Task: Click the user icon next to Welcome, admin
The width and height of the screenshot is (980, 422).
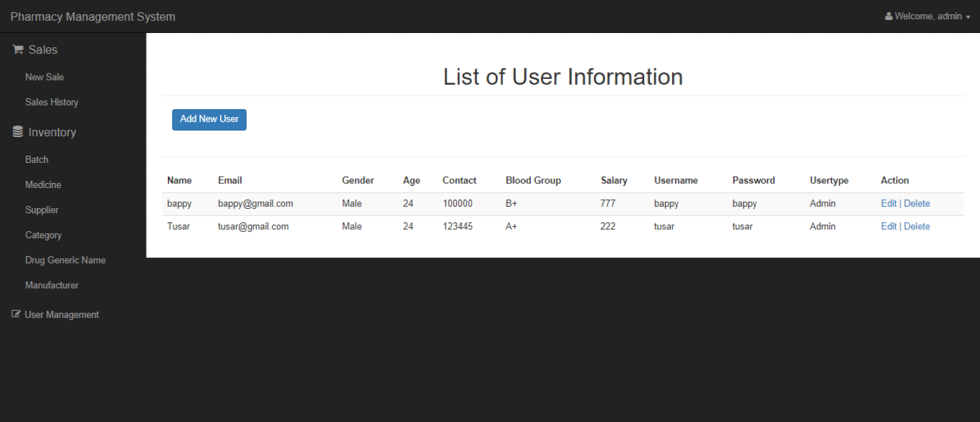Action: [888, 16]
